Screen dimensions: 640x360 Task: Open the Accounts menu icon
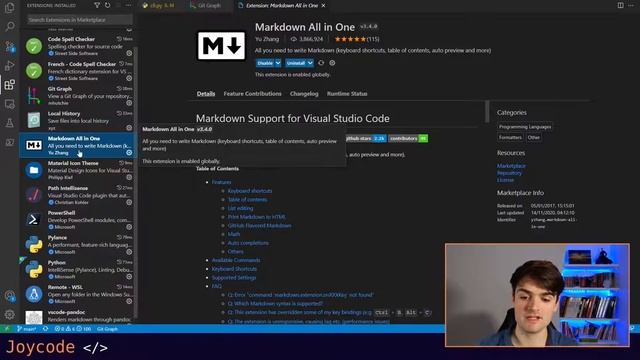click(9, 296)
